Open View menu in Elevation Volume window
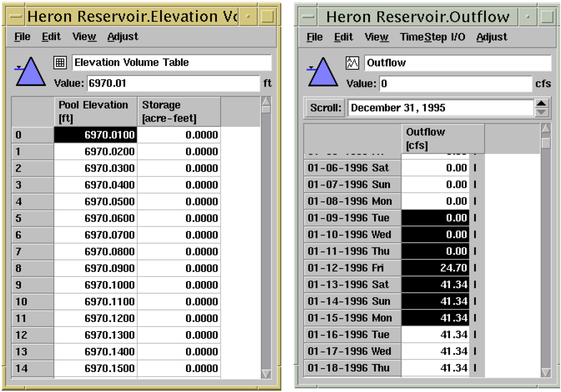Viewport: 561px width, 392px height. pos(84,37)
